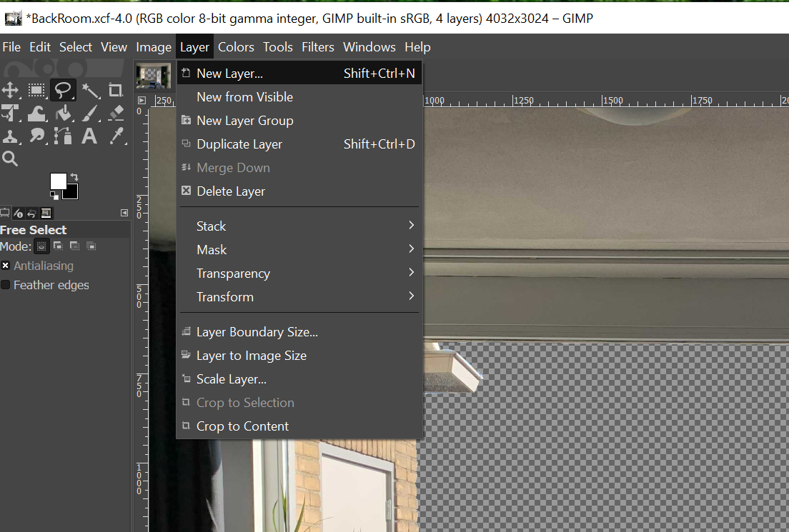Open the Transparency submenu
Image resolution: width=789 pixels, height=532 pixels.
(x=233, y=273)
